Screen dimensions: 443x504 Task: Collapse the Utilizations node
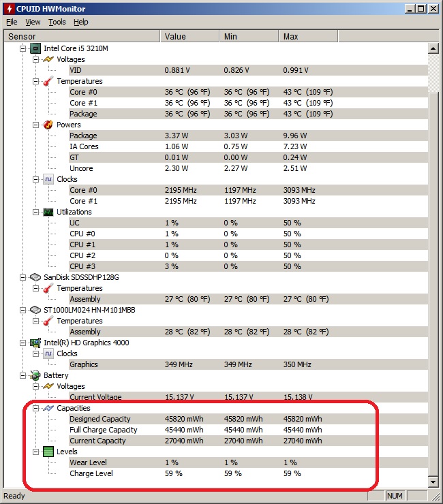coord(35,212)
